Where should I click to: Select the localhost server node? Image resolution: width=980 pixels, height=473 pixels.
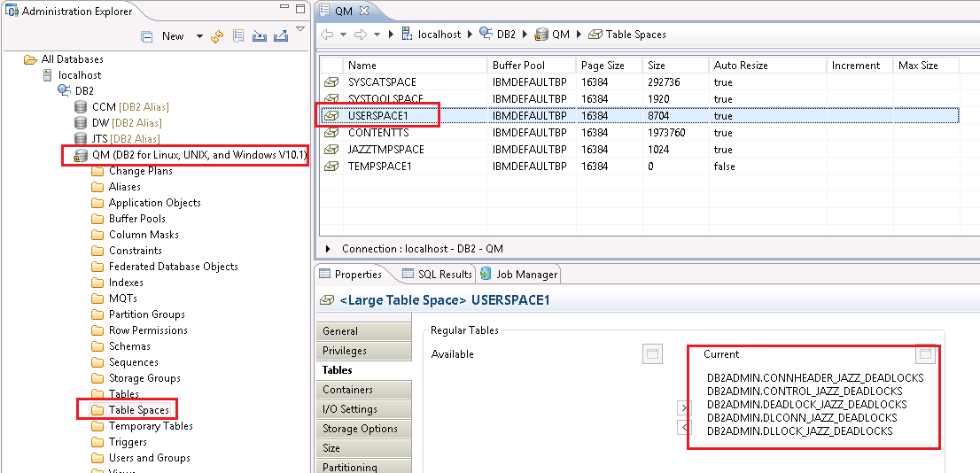click(x=72, y=75)
